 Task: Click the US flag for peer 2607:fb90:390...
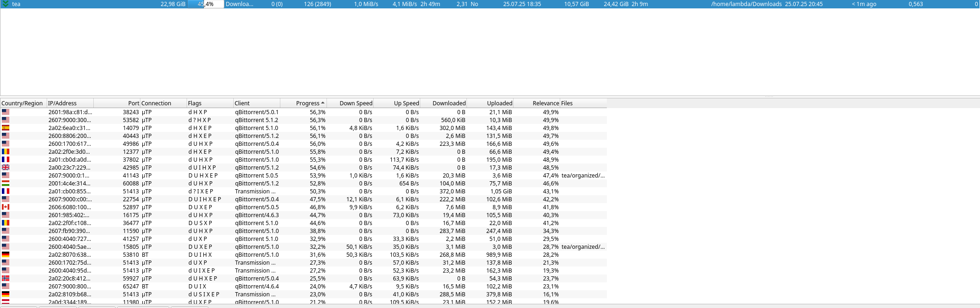click(6, 231)
